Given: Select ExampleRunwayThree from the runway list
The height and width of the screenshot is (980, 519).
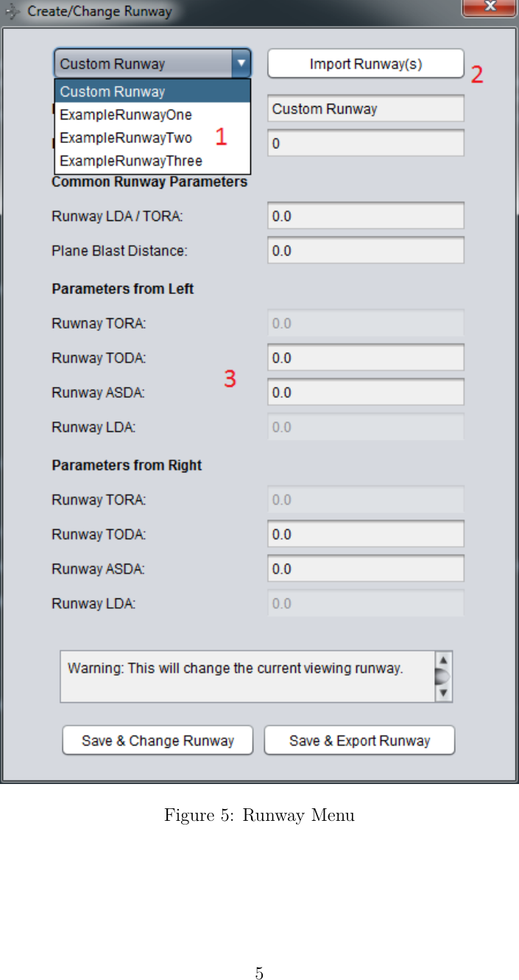Looking at the screenshot, I should tap(131, 161).
